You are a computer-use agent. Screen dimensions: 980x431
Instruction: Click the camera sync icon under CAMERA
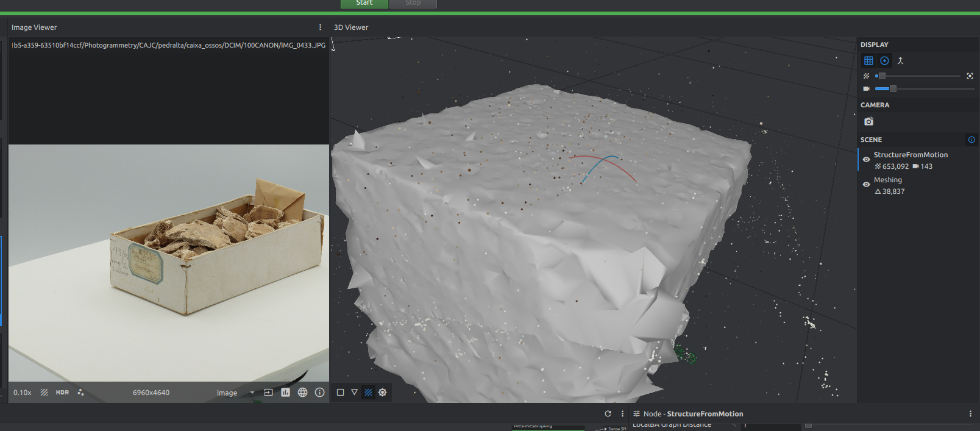[868, 121]
